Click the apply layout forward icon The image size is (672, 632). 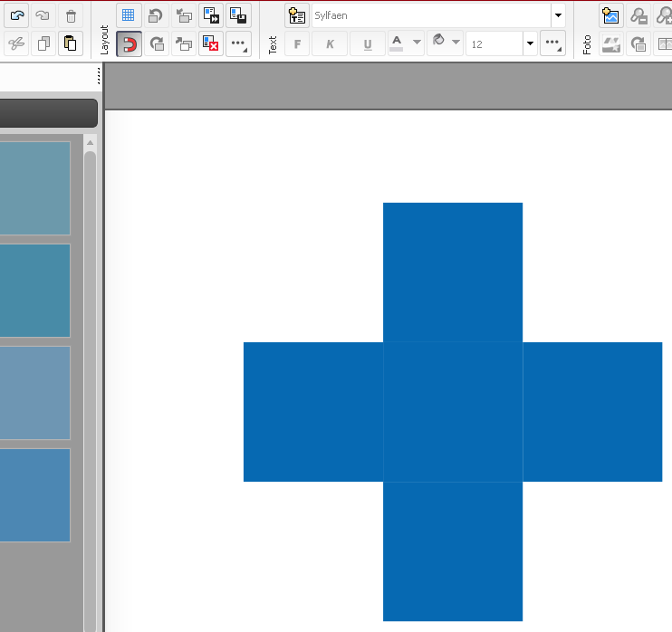pyautogui.click(x=211, y=16)
